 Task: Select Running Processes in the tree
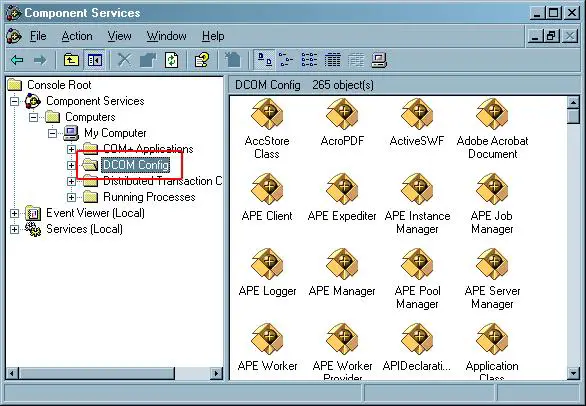click(x=149, y=197)
